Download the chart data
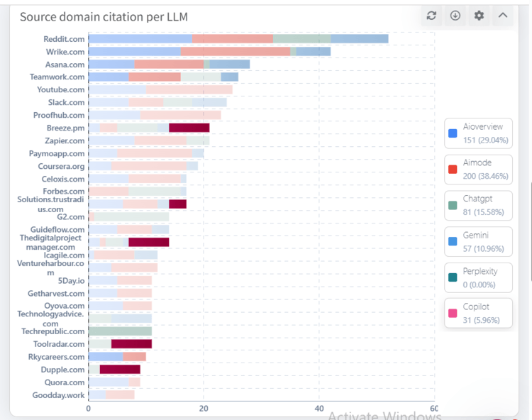Image resolution: width=532 pixels, height=420 pixels. click(455, 16)
